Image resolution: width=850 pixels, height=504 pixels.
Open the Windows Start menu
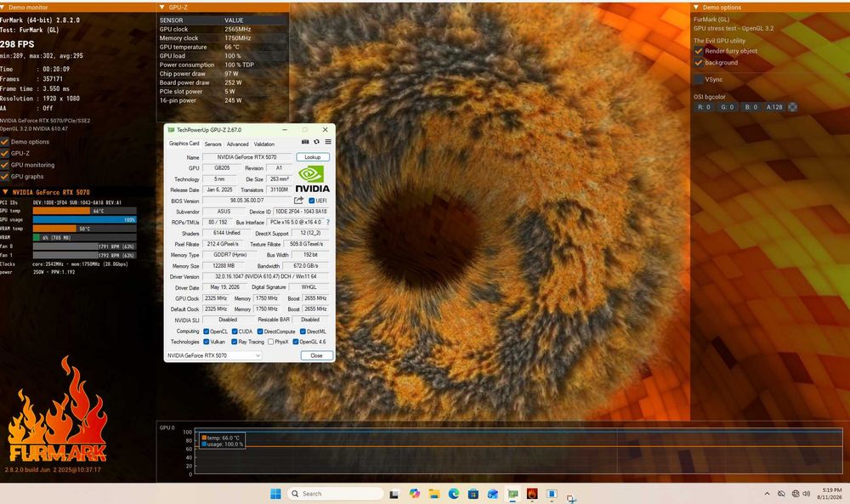point(275,494)
